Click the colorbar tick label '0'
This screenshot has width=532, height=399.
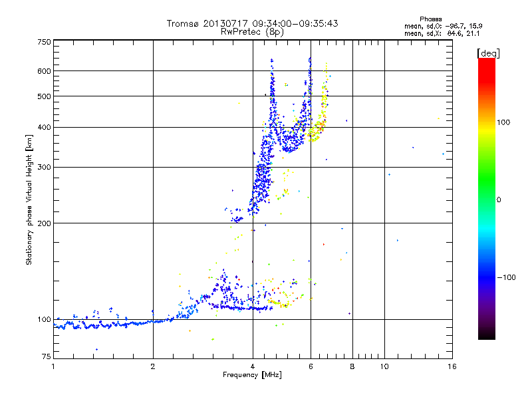coord(499,200)
